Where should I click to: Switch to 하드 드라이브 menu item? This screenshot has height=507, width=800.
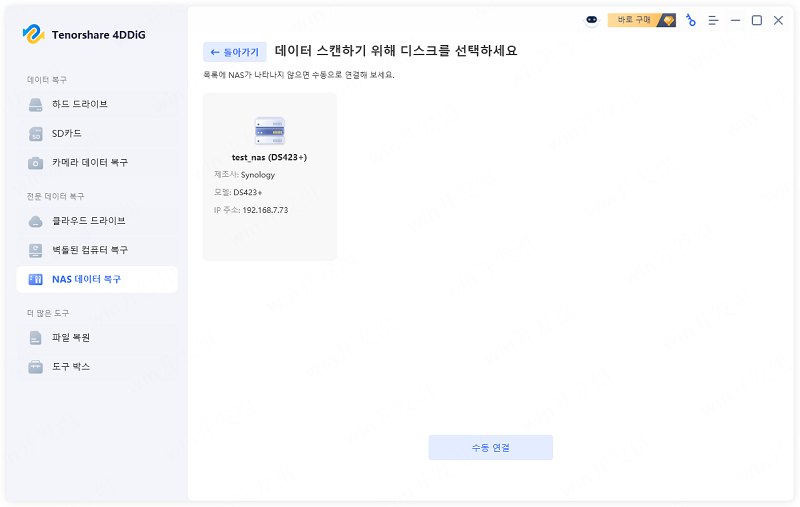click(x=97, y=105)
